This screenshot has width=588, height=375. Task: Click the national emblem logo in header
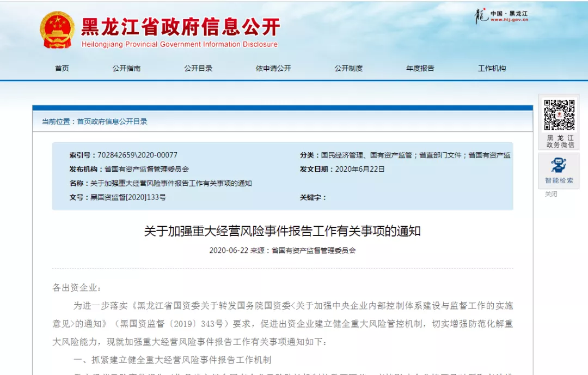(57, 30)
